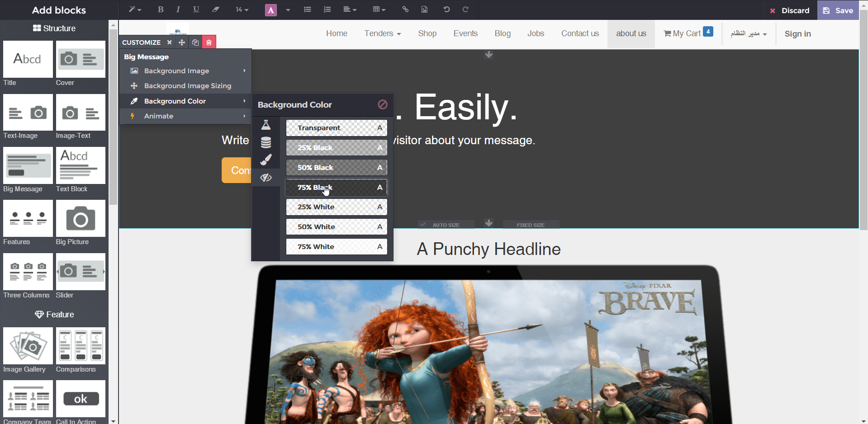This screenshot has height=424, width=868.
Task: Click the move block icon in CUSTOMIZE bar
Action: point(182,42)
